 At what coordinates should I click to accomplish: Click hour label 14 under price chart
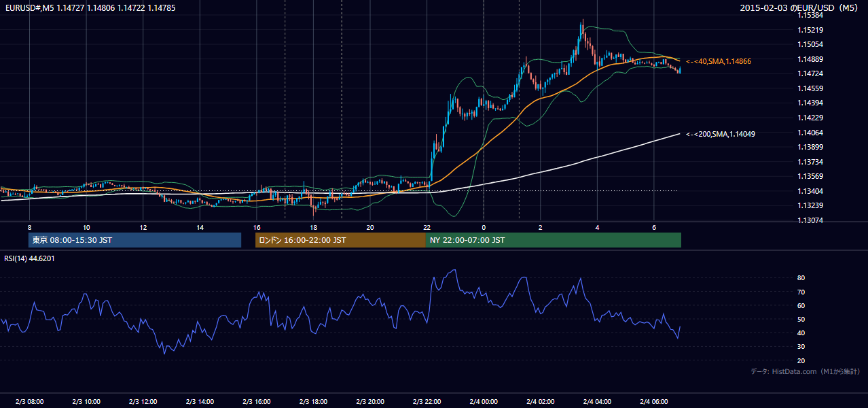pyautogui.click(x=200, y=227)
